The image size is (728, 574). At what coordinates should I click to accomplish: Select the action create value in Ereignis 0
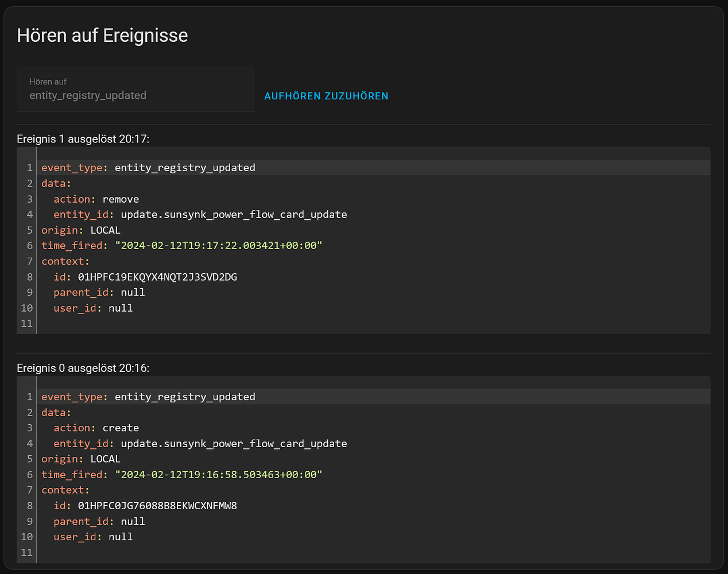121,428
